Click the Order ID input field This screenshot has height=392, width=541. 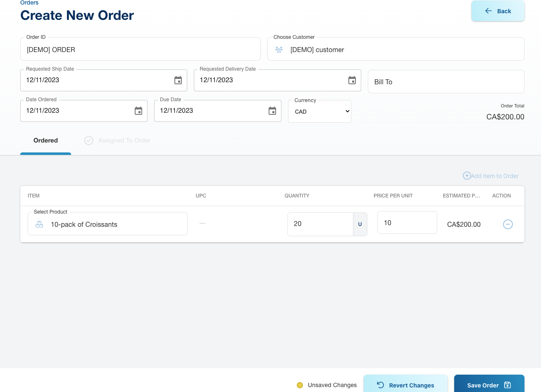tap(141, 50)
